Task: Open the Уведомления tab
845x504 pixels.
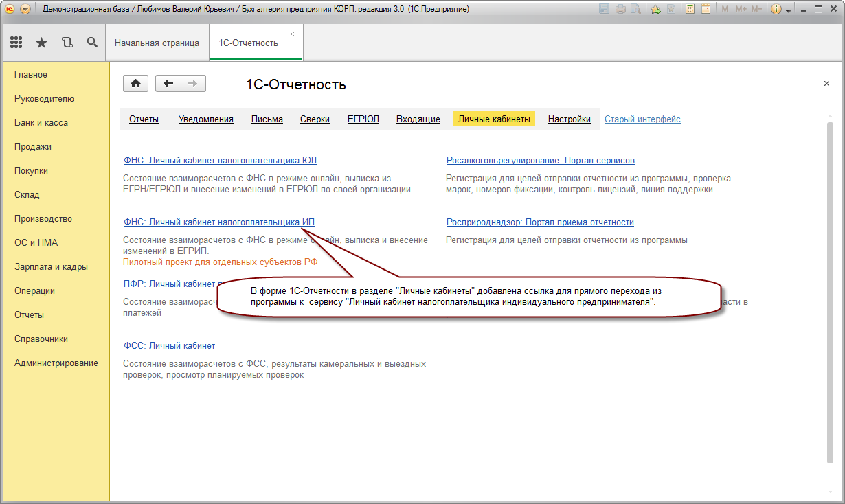Action: [x=206, y=119]
